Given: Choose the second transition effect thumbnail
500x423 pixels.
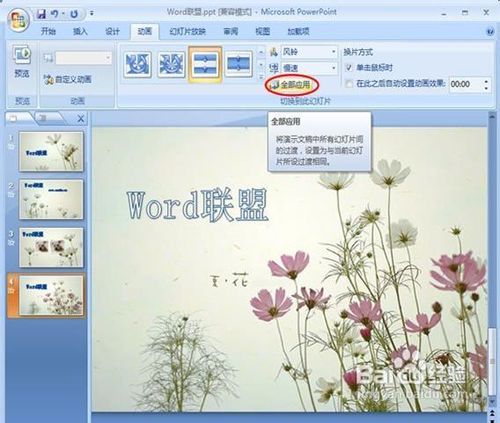Looking at the screenshot, I should 171,64.
